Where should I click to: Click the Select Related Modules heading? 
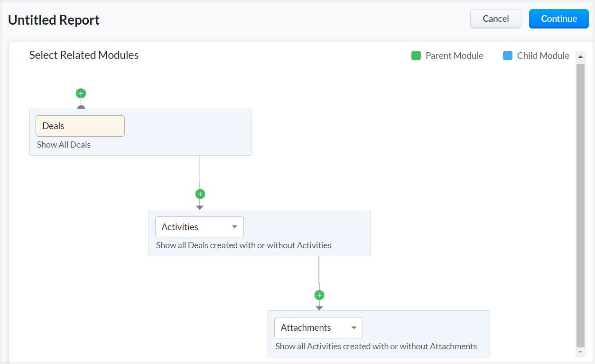(x=84, y=55)
